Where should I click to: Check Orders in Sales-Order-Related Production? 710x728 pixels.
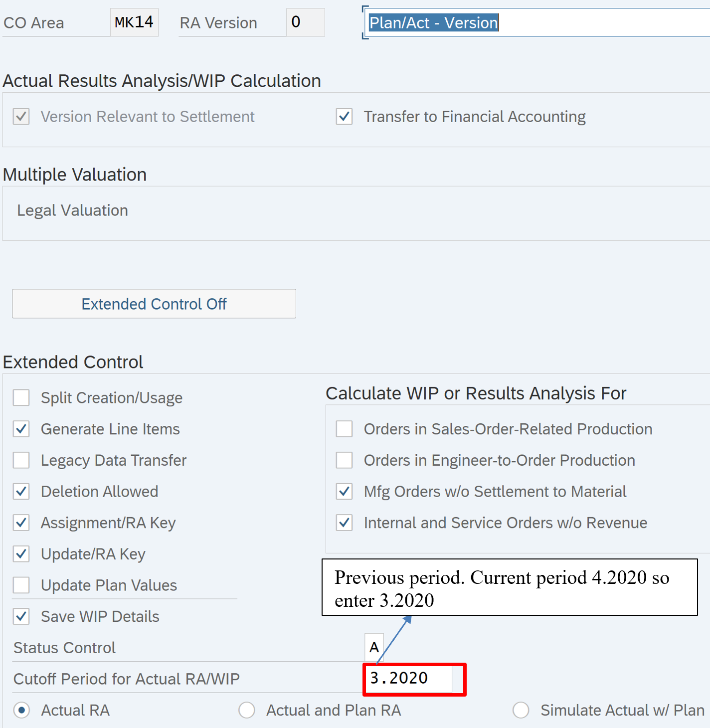click(x=344, y=429)
